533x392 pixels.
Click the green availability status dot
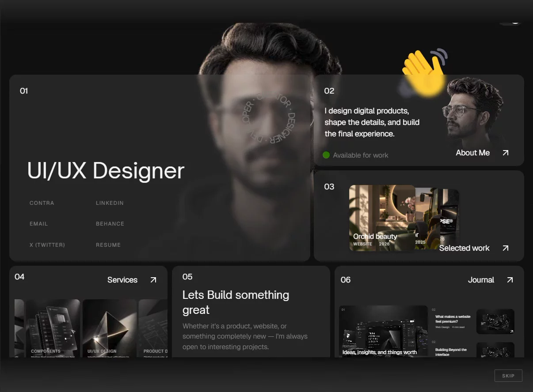click(x=326, y=155)
